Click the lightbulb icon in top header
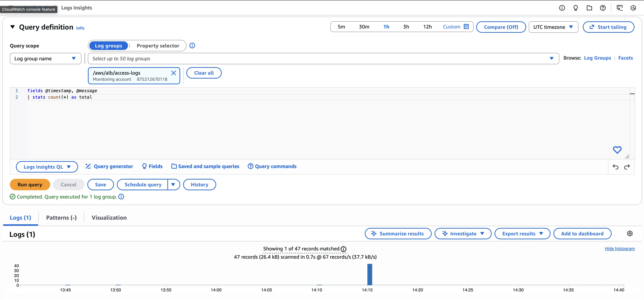 pyautogui.click(x=575, y=8)
